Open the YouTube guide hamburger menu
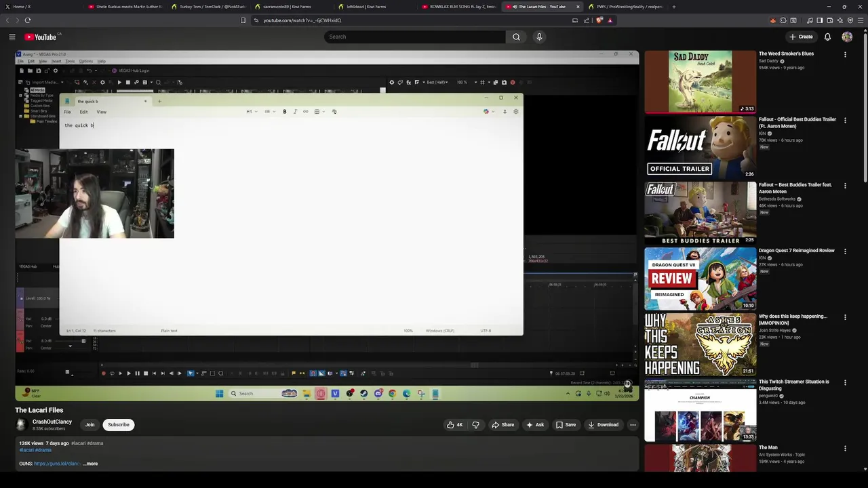This screenshot has height=488, width=868. coord(12,37)
